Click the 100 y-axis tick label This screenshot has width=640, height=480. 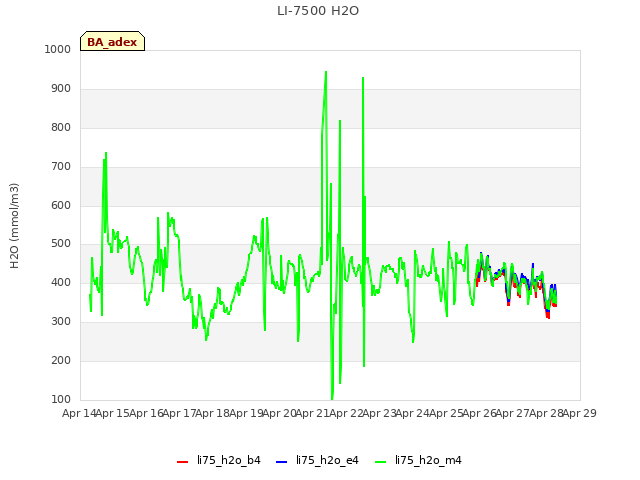61,399
